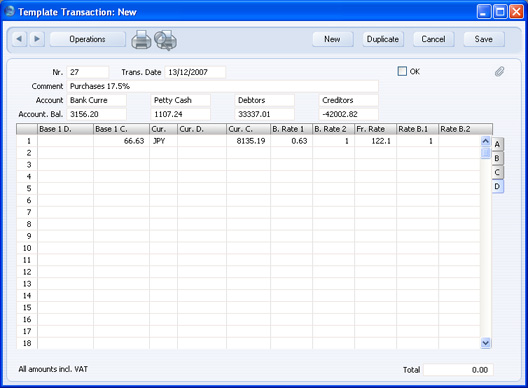Click the New button
The width and height of the screenshot is (528, 388).
[x=333, y=39]
